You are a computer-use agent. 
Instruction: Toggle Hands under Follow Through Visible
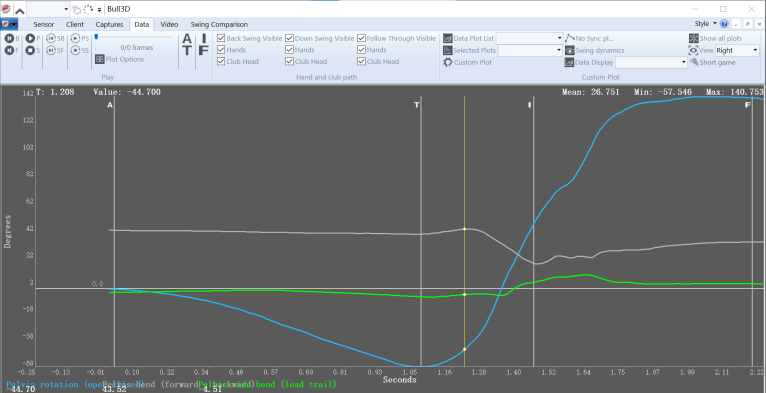point(361,50)
